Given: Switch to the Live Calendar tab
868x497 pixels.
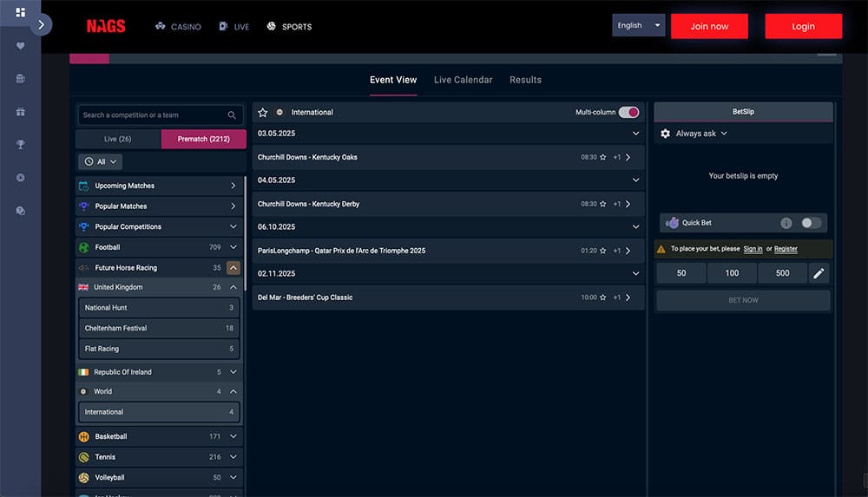Looking at the screenshot, I should (x=463, y=81).
